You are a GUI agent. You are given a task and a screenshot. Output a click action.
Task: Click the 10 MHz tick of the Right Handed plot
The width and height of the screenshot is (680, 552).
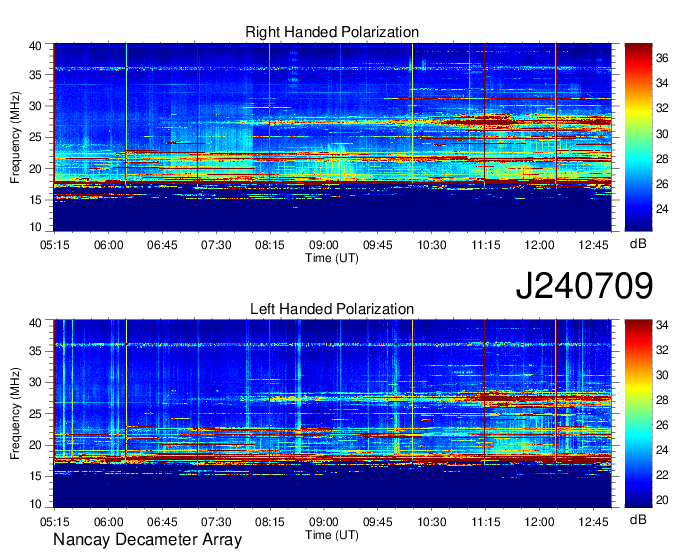tap(36, 227)
